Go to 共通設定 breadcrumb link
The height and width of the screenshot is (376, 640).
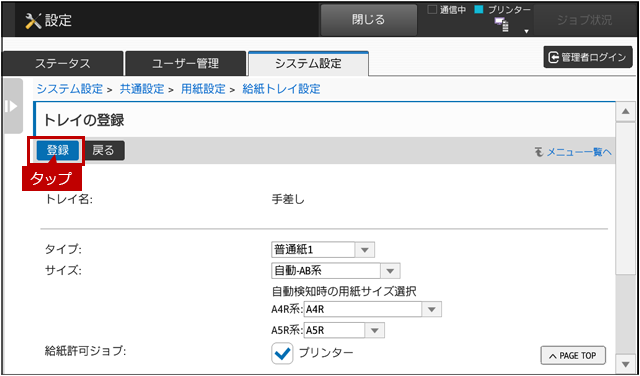142,89
